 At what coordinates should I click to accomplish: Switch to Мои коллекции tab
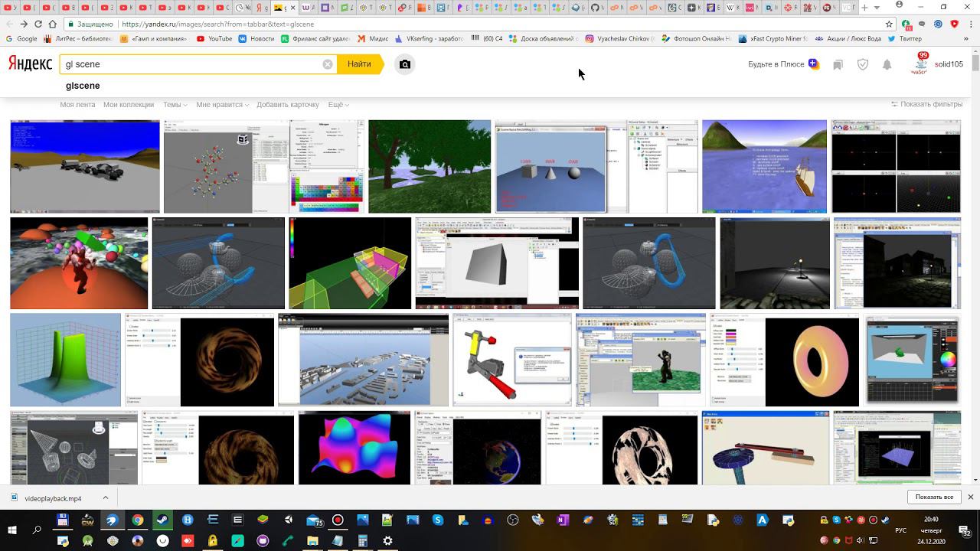pos(129,105)
